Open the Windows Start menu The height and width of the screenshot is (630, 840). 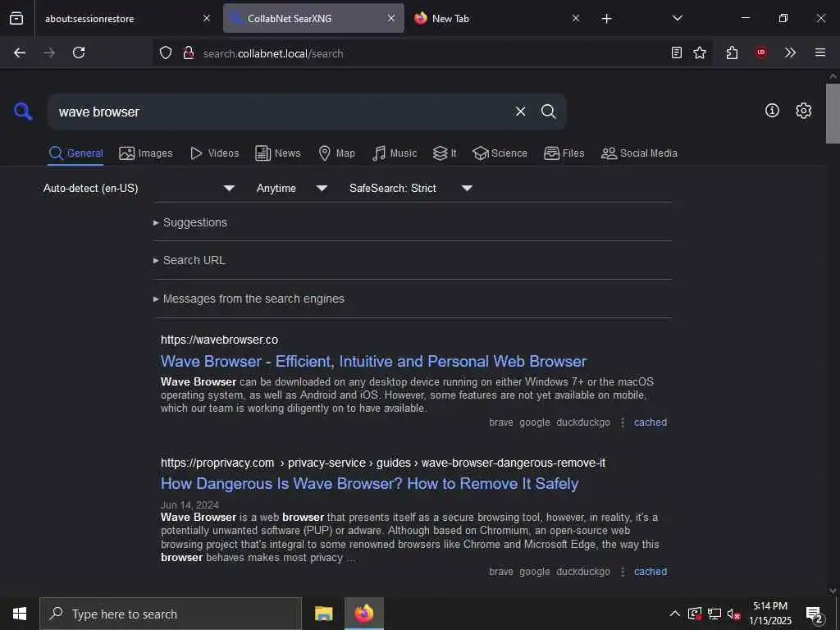pyautogui.click(x=20, y=614)
